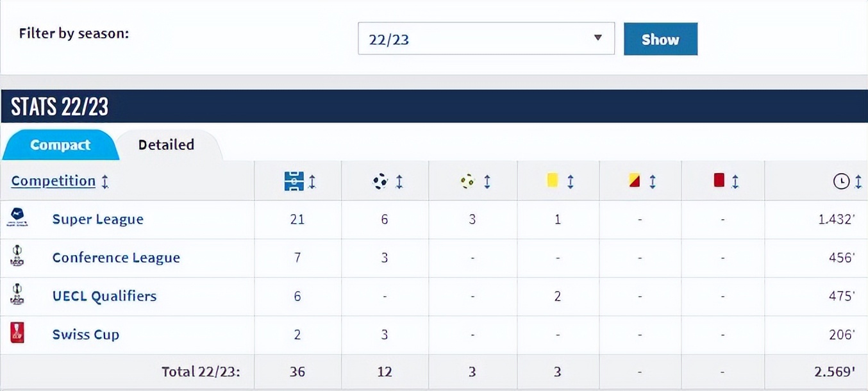Open the Super League link
868x391 pixels.
click(x=97, y=219)
